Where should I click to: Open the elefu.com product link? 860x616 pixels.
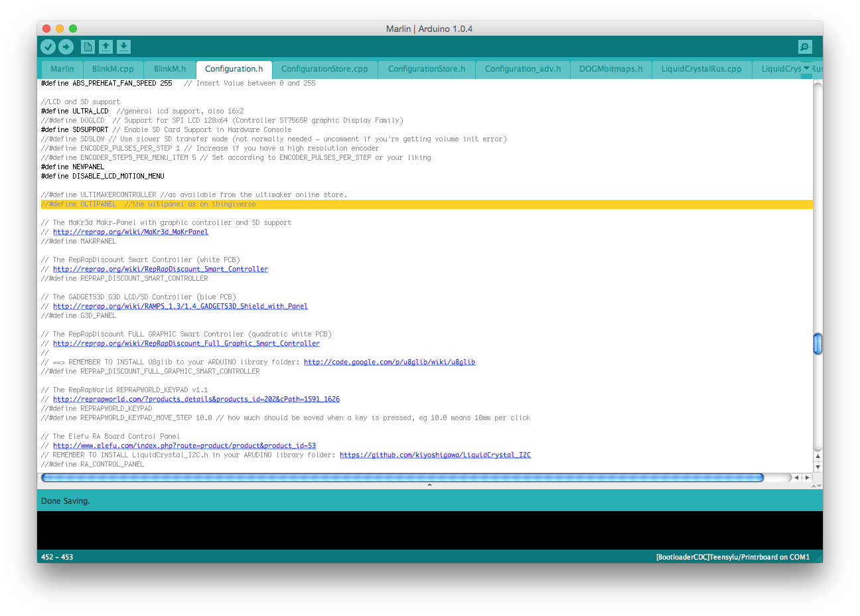(x=184, y=446)
